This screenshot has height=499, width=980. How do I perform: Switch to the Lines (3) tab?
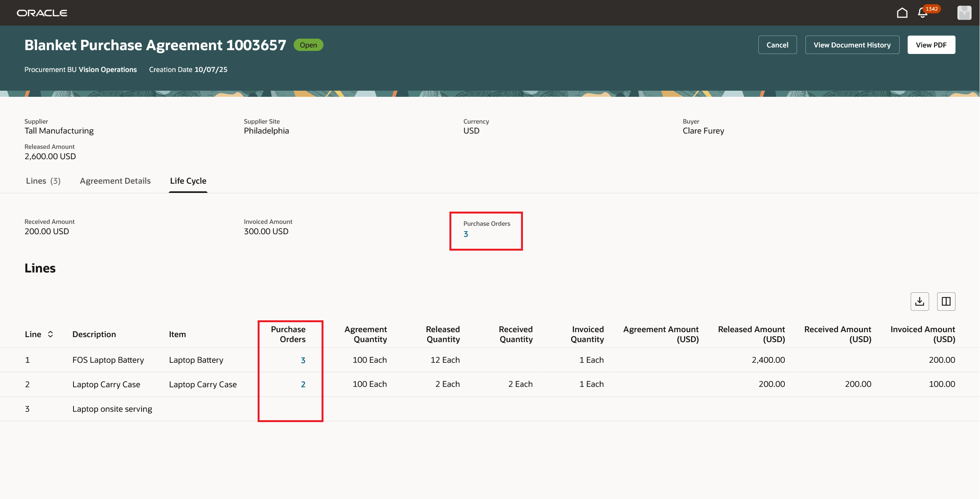coord(43,181)
